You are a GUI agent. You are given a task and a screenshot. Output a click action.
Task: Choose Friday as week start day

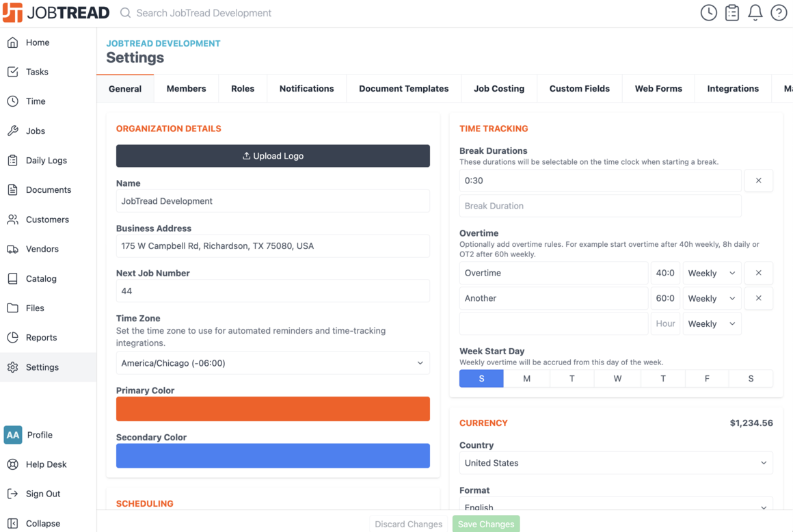(x=707, y=378)
